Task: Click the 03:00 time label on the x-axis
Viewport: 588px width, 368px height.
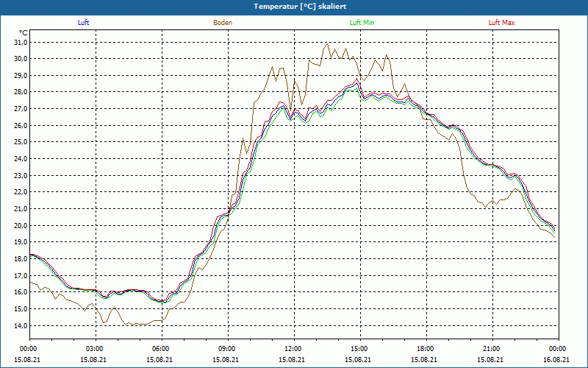Action: pyautogui.click(x=96, y=349)
